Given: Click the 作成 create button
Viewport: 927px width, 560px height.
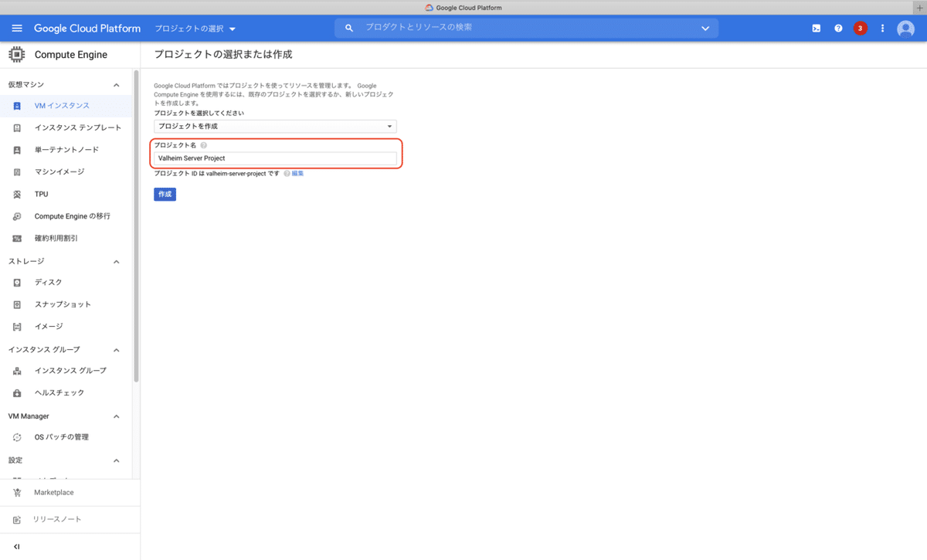Looking at the screenshot, I should [x=165, y=194].
